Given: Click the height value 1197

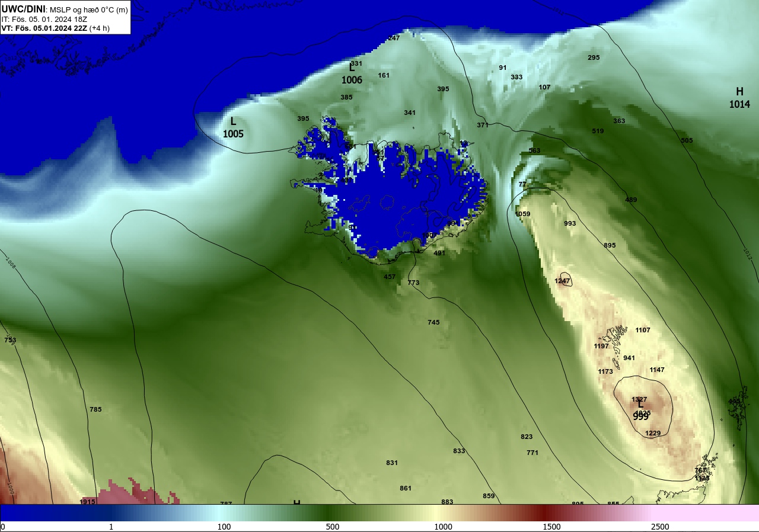Looking at the screenshot, I should tap(601, 346).
